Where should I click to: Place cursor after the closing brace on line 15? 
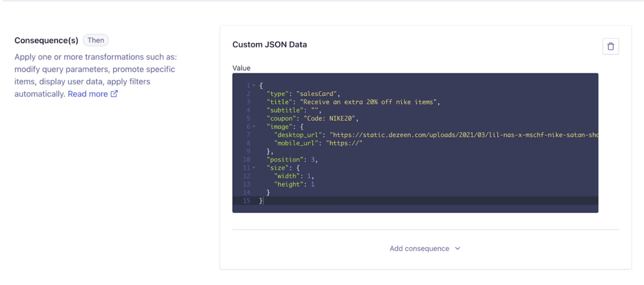pyautogui.click(x=263, y=201)
